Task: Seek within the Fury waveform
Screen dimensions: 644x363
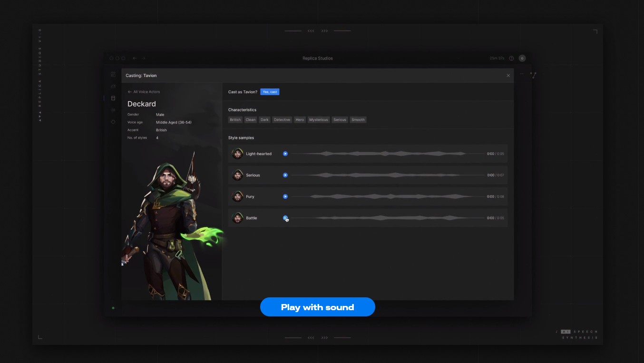Action: (388, 196)
